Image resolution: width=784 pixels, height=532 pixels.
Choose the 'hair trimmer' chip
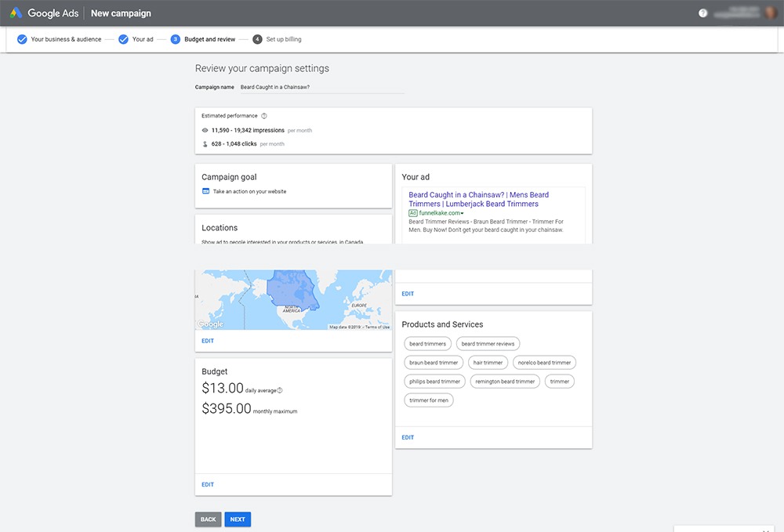click(488, 363)
